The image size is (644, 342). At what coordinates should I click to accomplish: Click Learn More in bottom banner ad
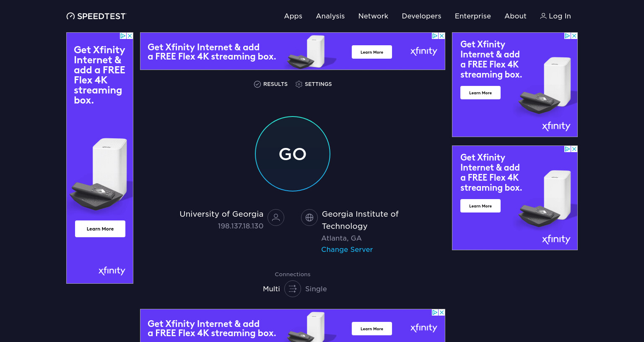tap(372, 329)
